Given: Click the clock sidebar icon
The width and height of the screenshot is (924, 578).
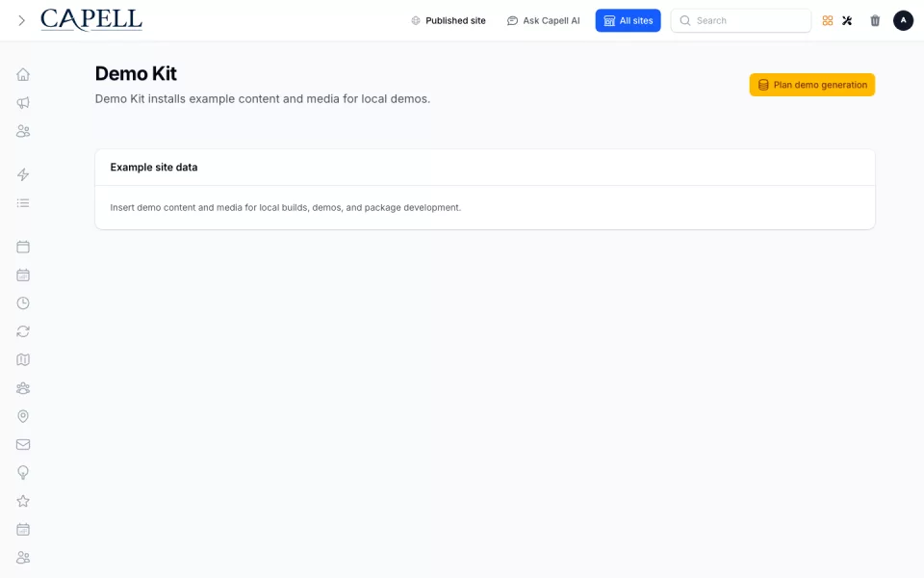Looking at the screenshot, I should 23,303.
